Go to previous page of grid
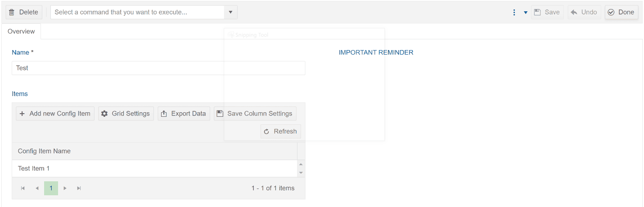Image resolution: width=644 pixels, height=207 pixels. (37, 188)
